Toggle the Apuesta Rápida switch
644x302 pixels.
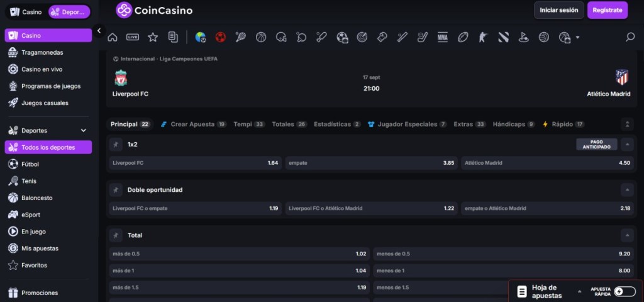624,291
